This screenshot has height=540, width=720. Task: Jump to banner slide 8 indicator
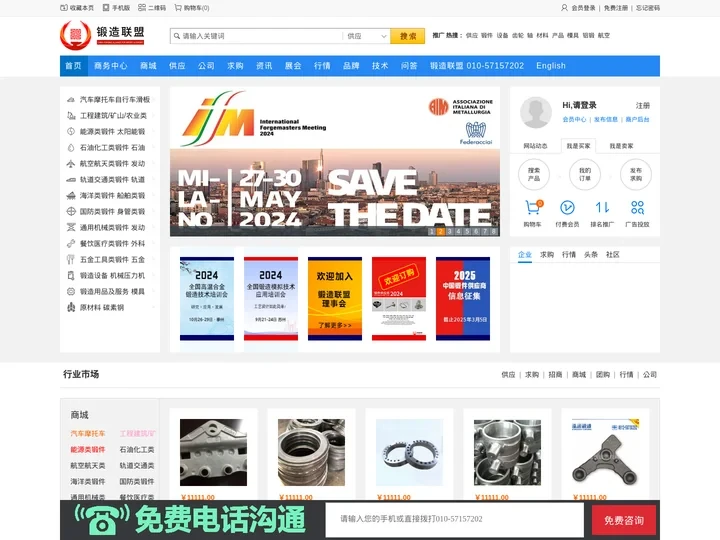(x=494, y=231)
